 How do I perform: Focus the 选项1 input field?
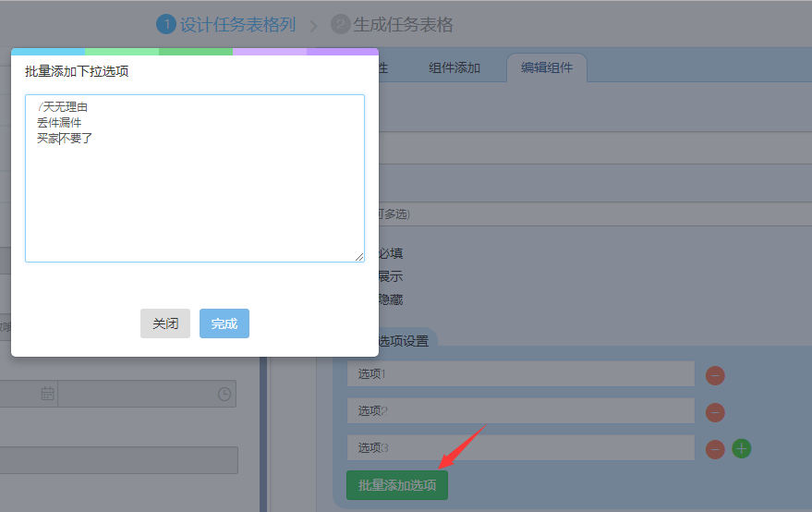[x=520, y=373]
